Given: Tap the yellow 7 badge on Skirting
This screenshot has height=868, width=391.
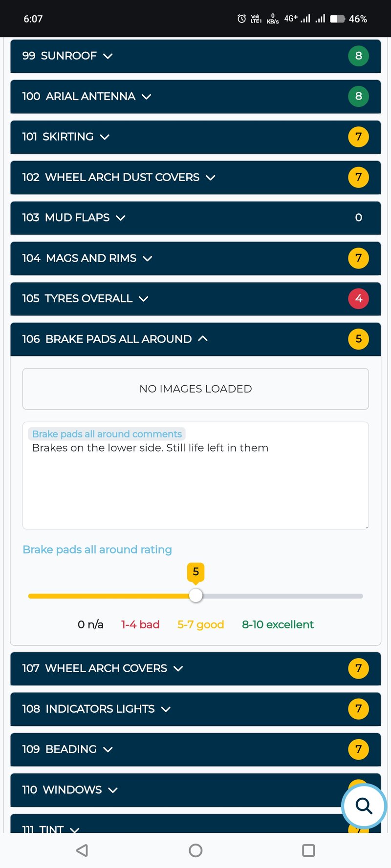Looking at the screenshot, I should 358,137.
